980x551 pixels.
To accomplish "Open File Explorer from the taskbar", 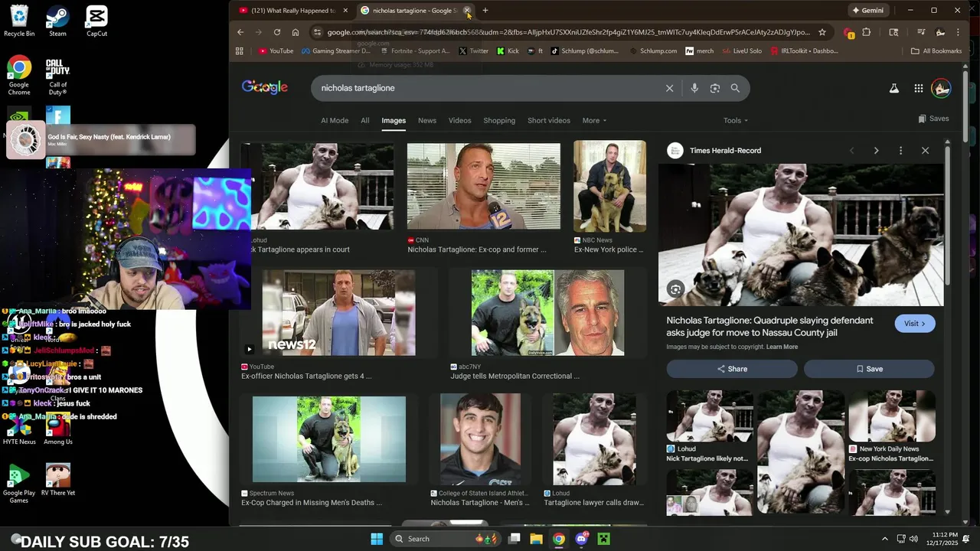I will pyautogui.click(x=536, y=539).
